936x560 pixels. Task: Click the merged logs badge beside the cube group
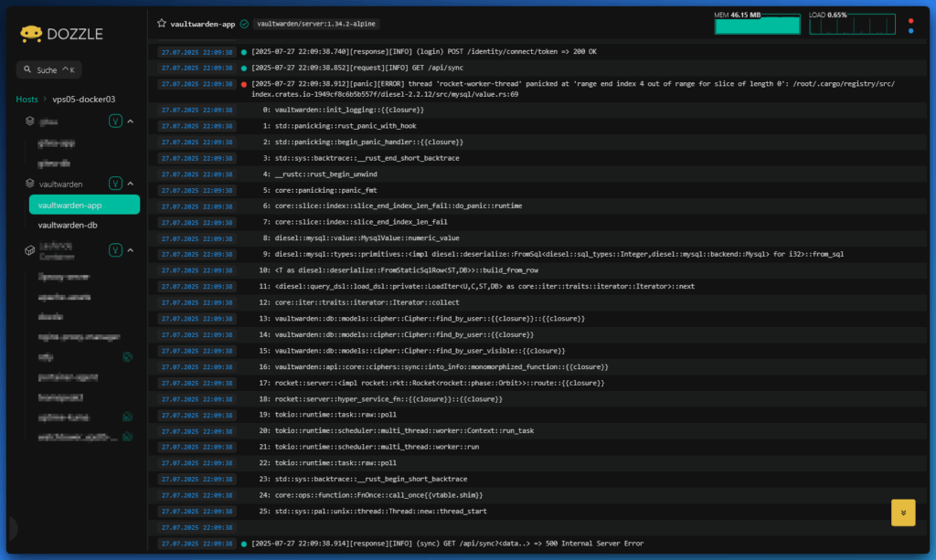[115, 250]
